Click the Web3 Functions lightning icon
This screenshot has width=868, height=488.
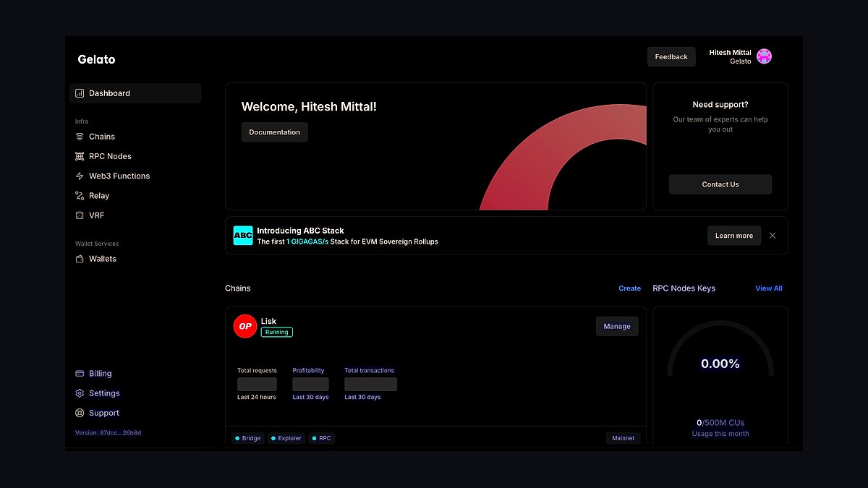(x=80, y=176)
